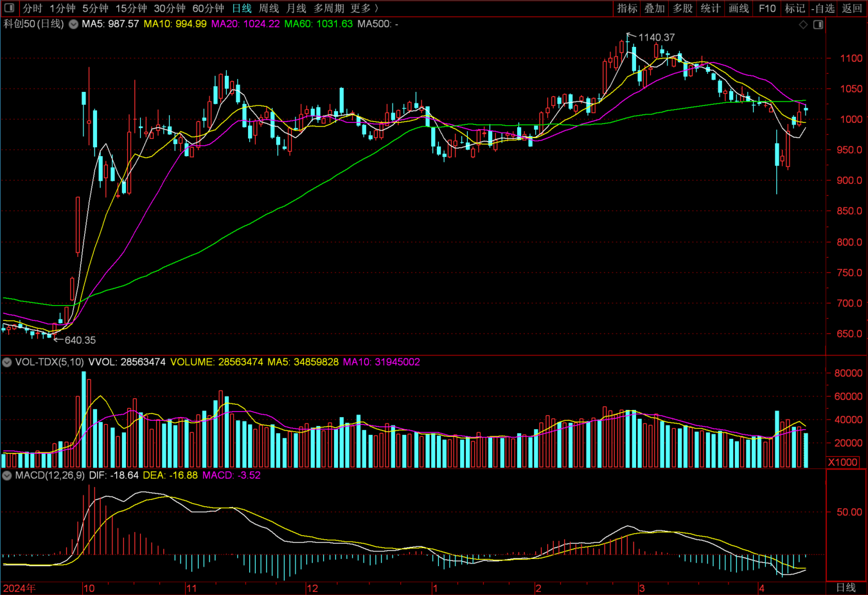The width and height of the screenshot is (868, 595).
Task: Click the MACD: -3.52 value
Action: pyautogui.click(x=231, y=475)
